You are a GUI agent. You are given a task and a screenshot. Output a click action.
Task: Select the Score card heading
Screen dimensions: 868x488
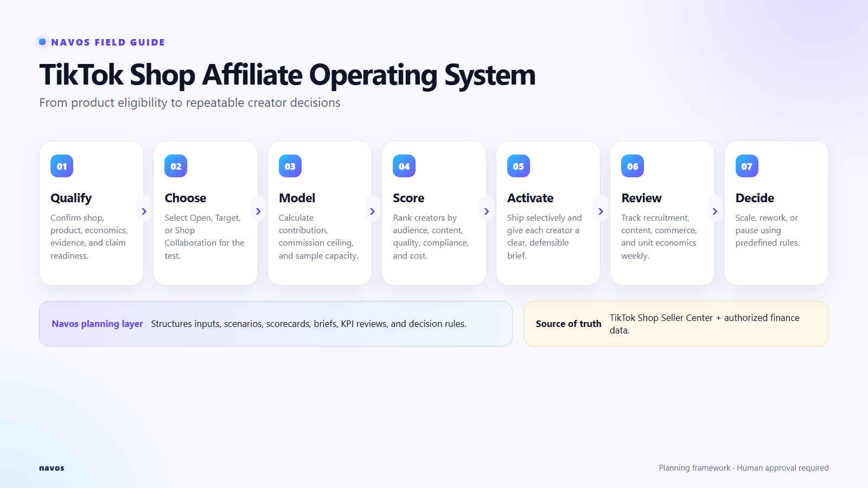coord(409,198)
